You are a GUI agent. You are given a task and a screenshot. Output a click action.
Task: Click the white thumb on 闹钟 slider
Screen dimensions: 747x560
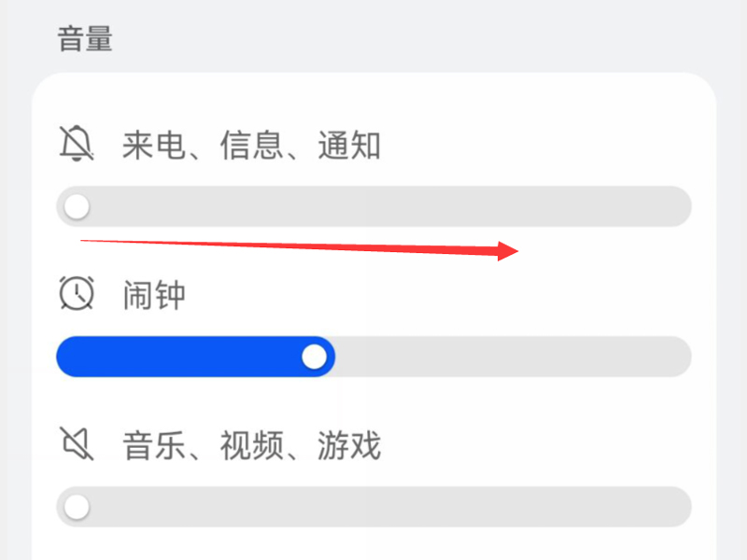point(316,357)
